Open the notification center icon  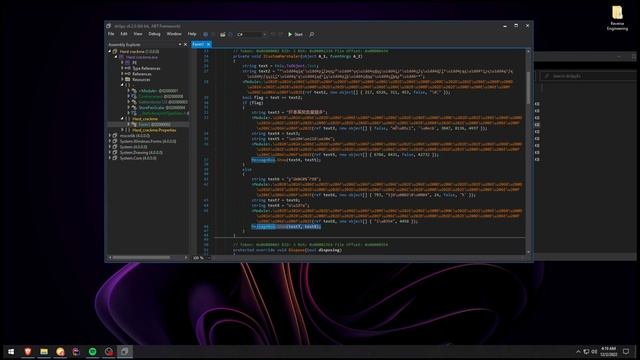[626, 351]
